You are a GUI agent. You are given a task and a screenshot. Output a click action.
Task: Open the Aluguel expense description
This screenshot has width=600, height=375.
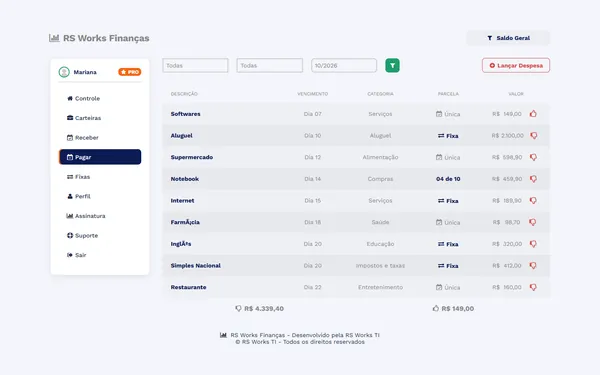click(x=182, y=135)
